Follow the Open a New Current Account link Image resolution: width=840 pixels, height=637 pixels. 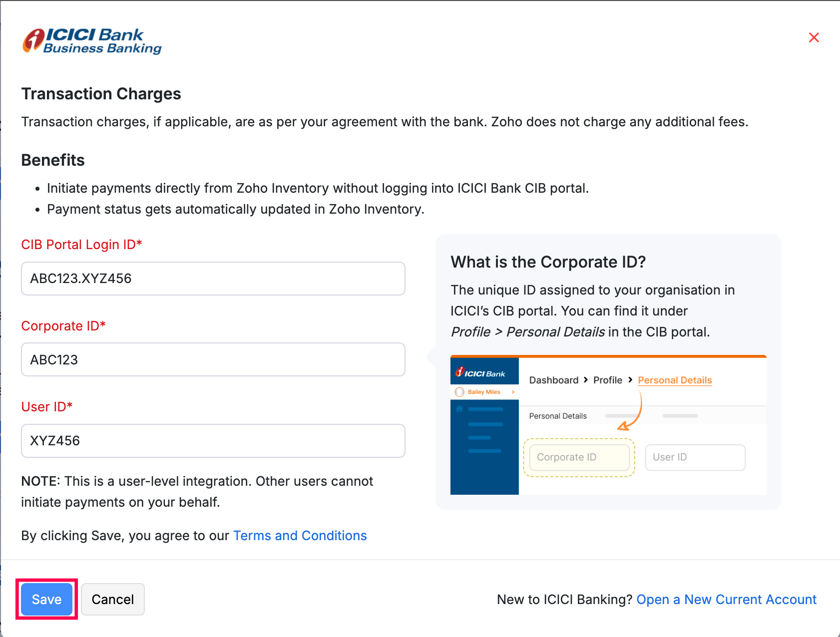[726, 600]
